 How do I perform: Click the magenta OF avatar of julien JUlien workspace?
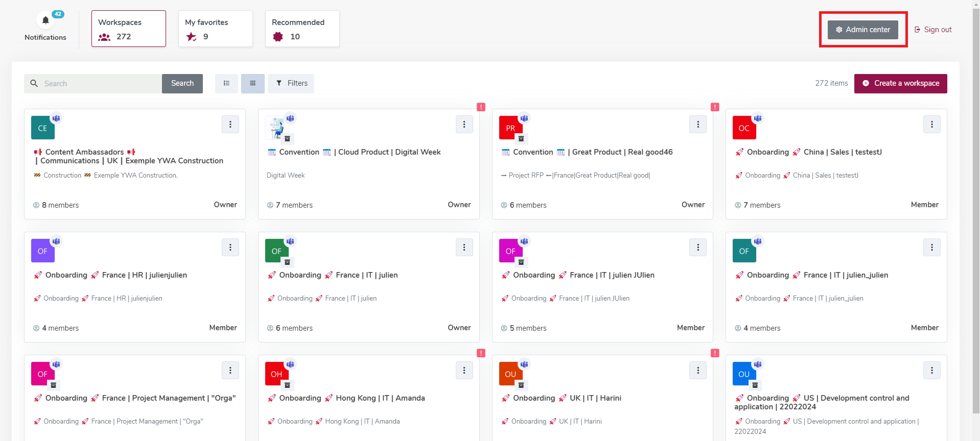(511, 251)
